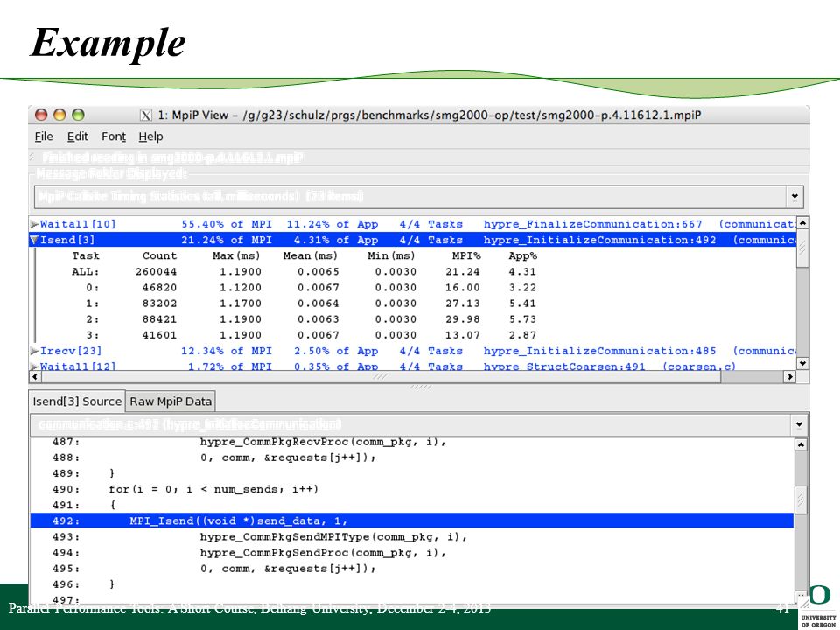Click the task 3 count 41601

[159, 335]
